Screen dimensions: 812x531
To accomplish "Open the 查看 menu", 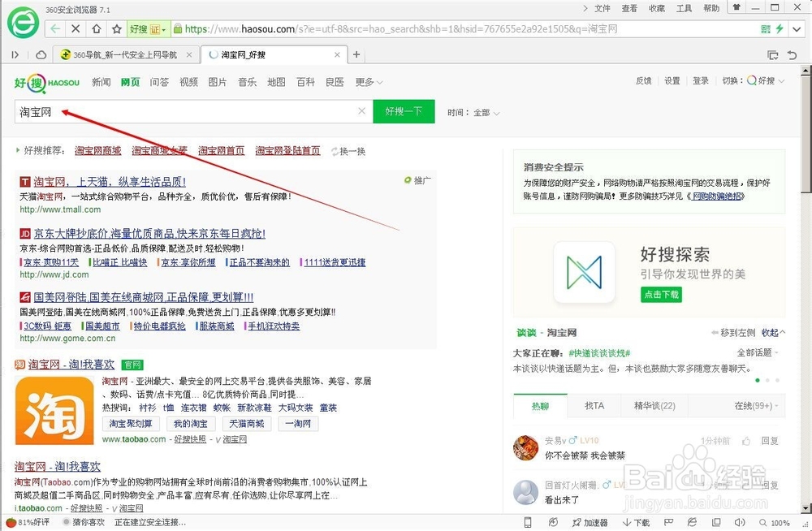I will 630,8.
